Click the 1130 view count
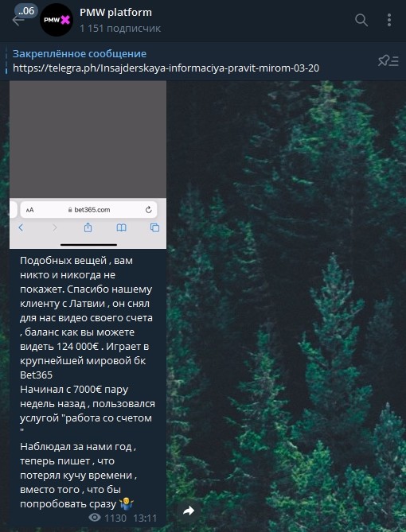Viewport: 406px width, 532px height. [x=115, y=518]
